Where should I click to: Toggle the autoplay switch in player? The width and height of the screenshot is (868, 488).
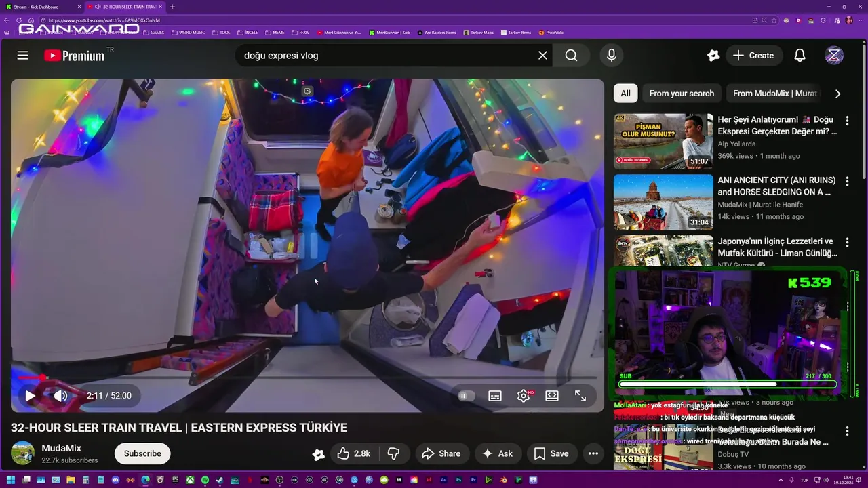pos(465,396)
